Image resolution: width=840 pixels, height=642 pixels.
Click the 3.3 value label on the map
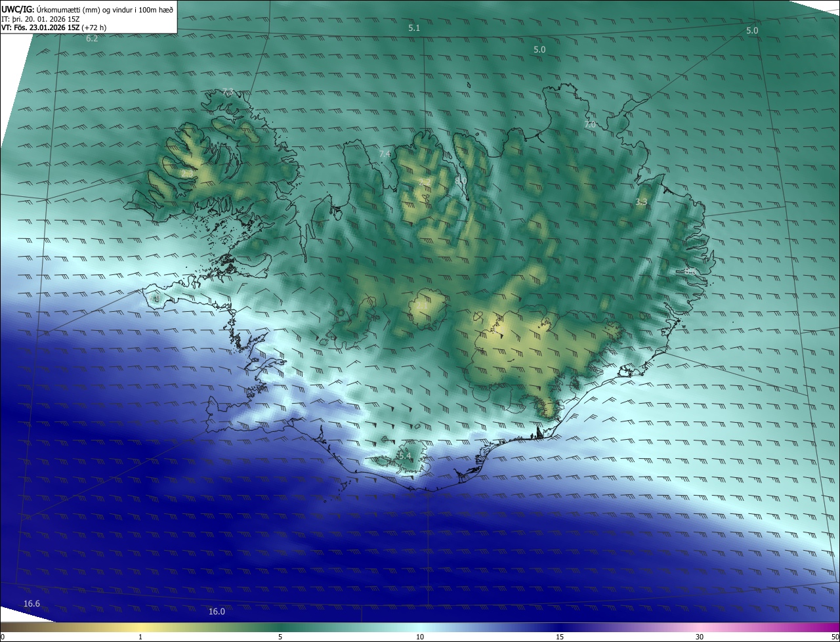coord(642,202)
